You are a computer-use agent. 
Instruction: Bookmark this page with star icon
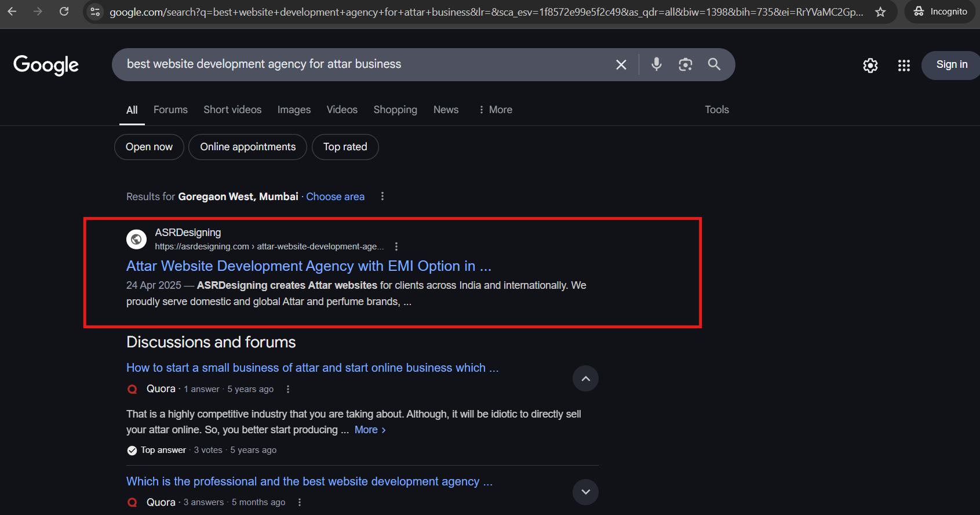[x=880, y=12]
